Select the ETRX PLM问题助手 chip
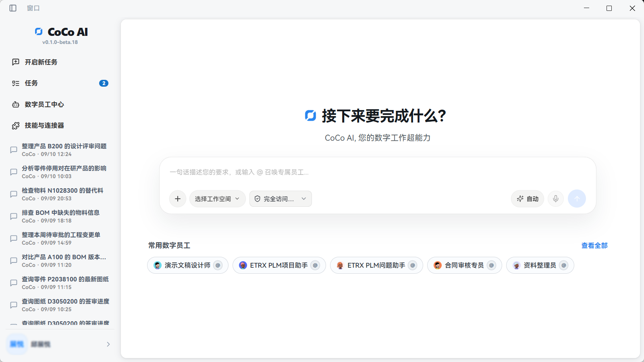This screenshot has height=362, width=644. click(x=376, y=265)
